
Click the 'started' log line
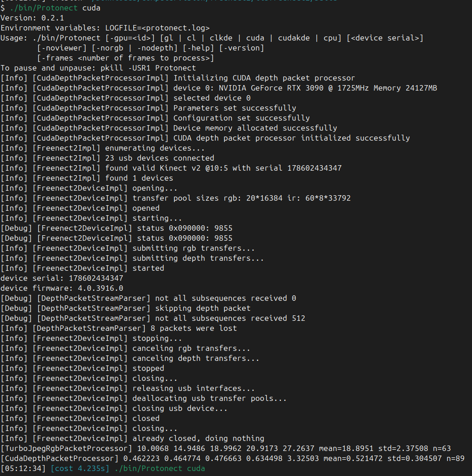click(82, 268)
